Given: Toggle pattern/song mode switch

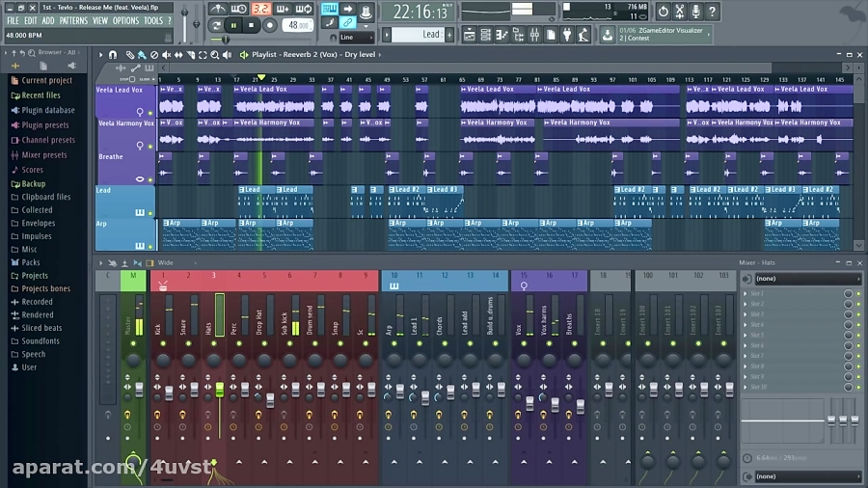Looking at the screenshot, I should 216,25.
